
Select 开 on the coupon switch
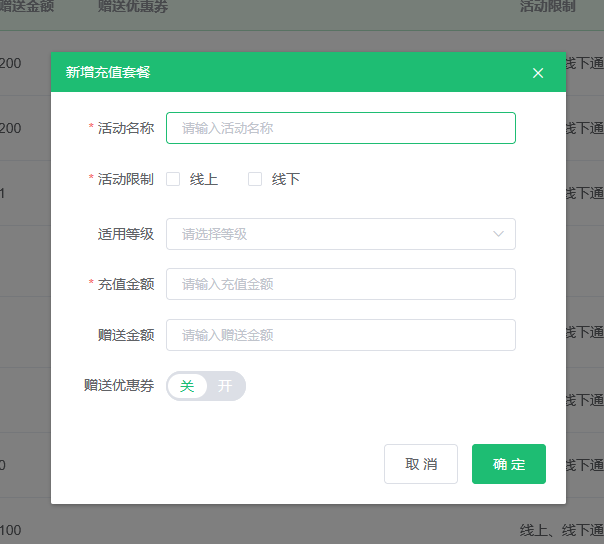point(225,386)
